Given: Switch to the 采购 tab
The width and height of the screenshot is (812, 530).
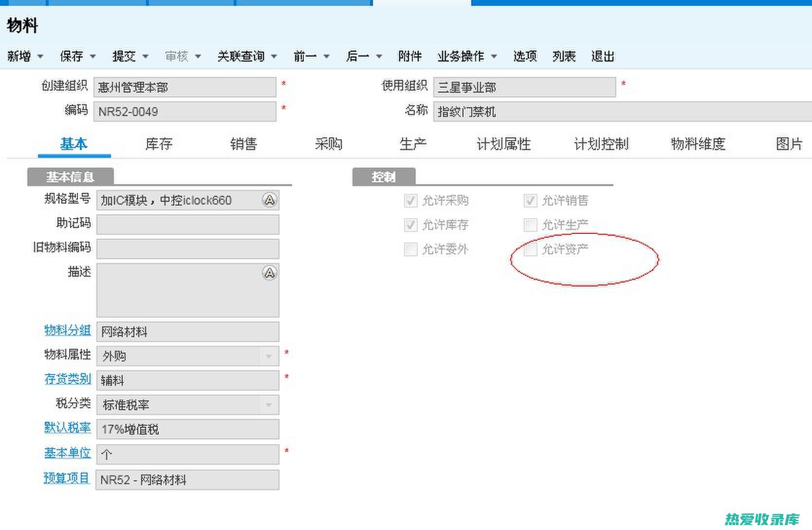Looking at the screenshot, I should (x=329, y=144).
